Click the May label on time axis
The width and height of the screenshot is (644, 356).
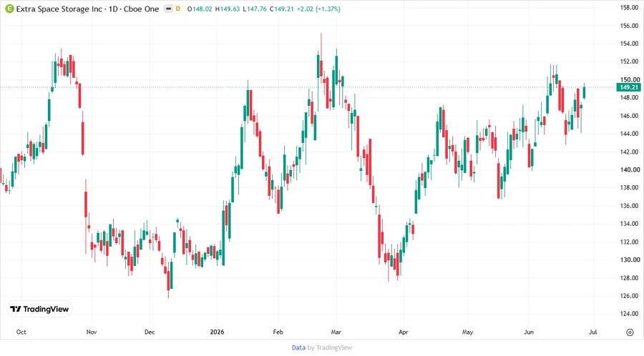pyautogui.click(x=467, y=332)
